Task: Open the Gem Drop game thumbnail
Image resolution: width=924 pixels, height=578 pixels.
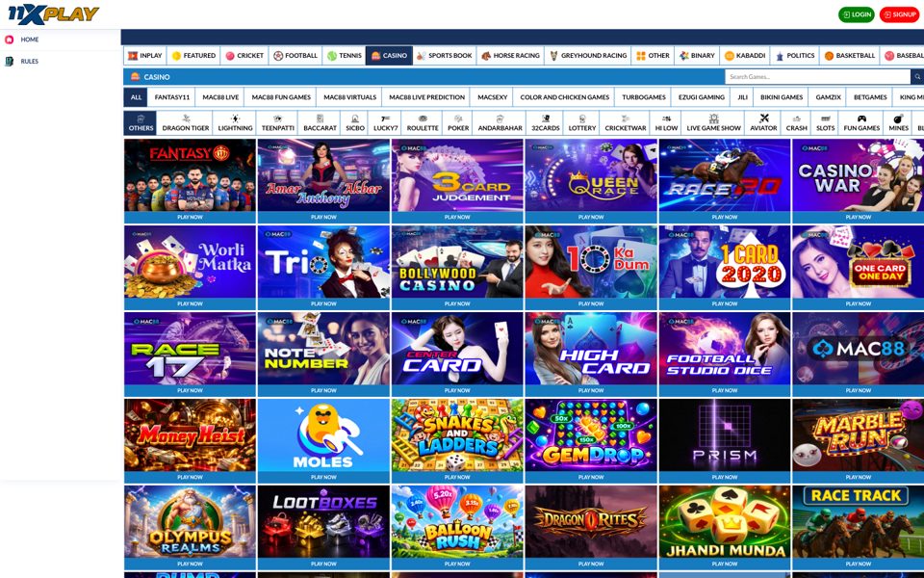Action: (591, 435)
